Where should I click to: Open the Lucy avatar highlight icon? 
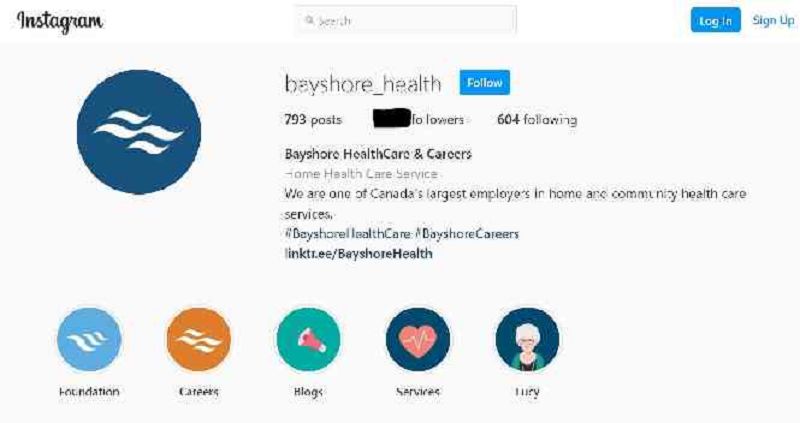coord(527,339)
